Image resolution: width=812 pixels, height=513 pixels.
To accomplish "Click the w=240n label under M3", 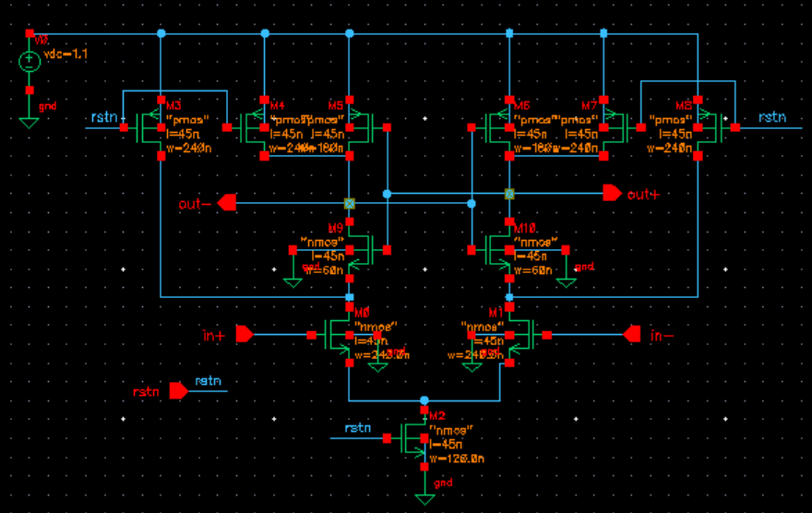I will 189,149.
